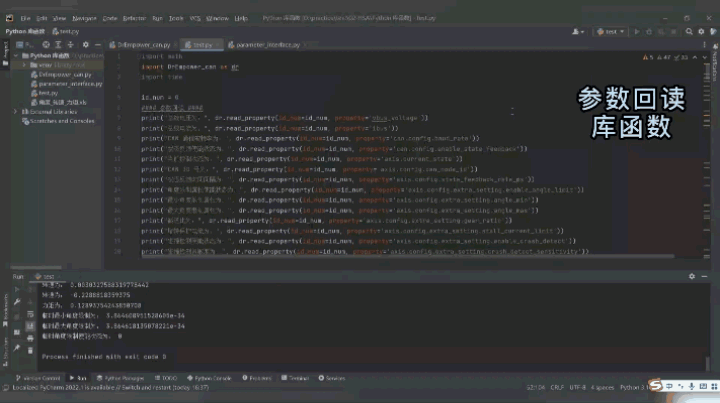Click the Select Opened File target icon

point(45,45)
